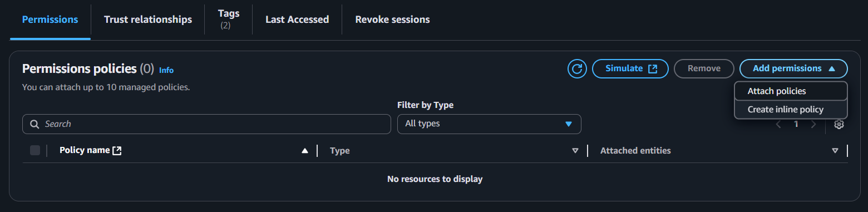Switch to Trust relationships tab

[148, 19]
